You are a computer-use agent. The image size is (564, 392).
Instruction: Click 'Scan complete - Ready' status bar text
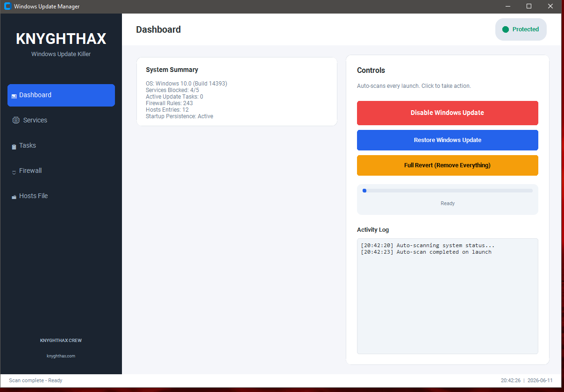(x=36, y=380)
